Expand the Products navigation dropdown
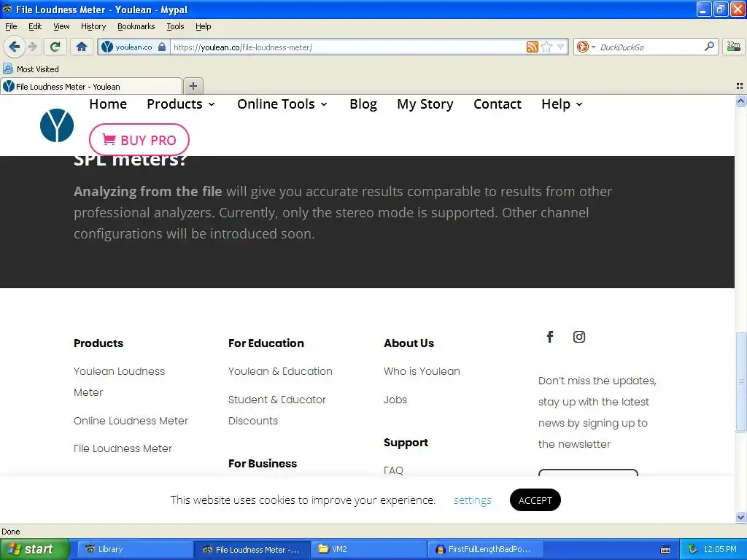This screenshot has height=560, width=747. [x=181, y=104]
